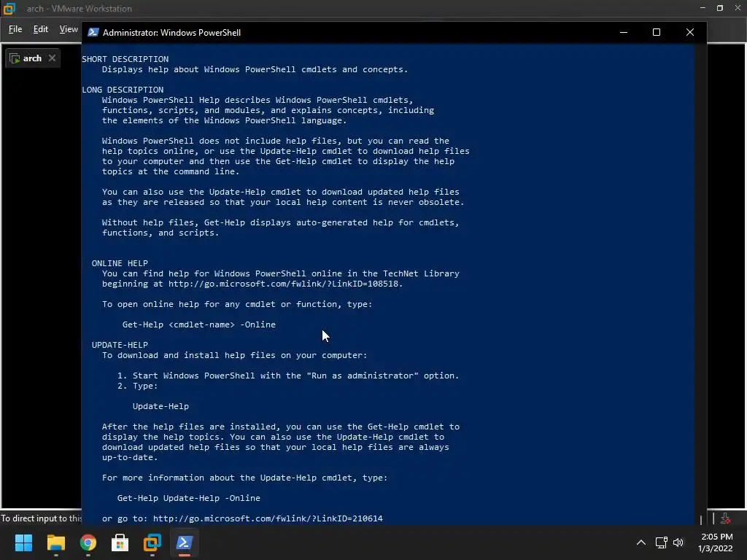Open the Windows Start menu

(23, 542)
